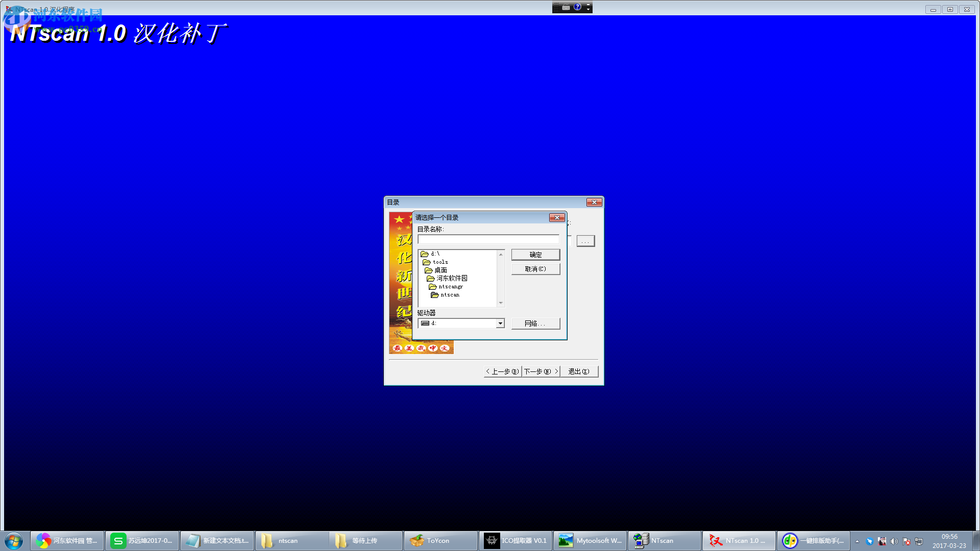Image resolution: width=980 pixels, height=551 pixels.
Task: Open the 驱动器 drive dropdown
Action: (500, 323)
